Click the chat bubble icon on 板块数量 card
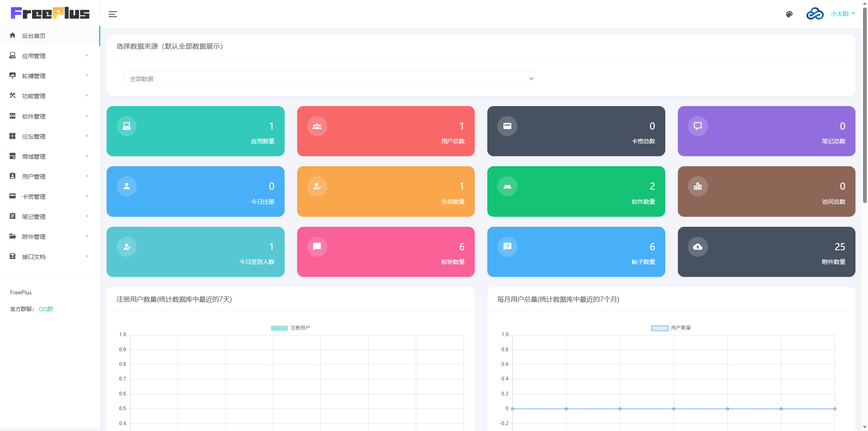The image size is (868, 431). click(x=317, y=247)
